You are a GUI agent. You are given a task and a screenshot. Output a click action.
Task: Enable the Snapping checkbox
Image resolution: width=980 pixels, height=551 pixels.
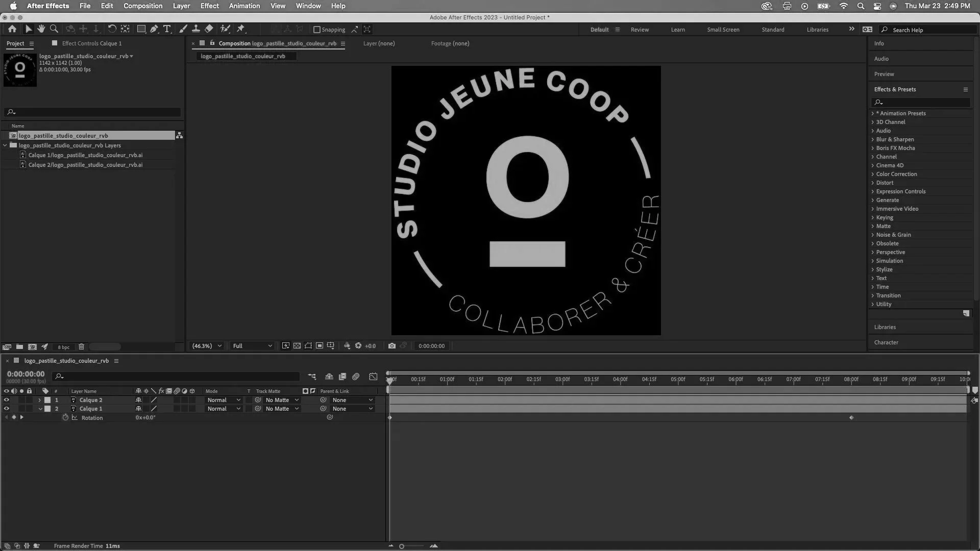point(316,30)
